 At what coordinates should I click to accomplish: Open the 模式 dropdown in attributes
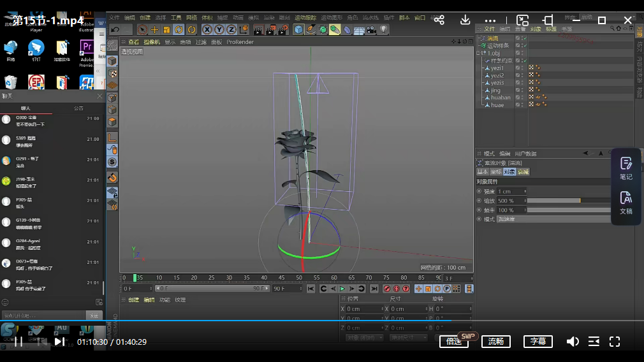pos(553,219)
